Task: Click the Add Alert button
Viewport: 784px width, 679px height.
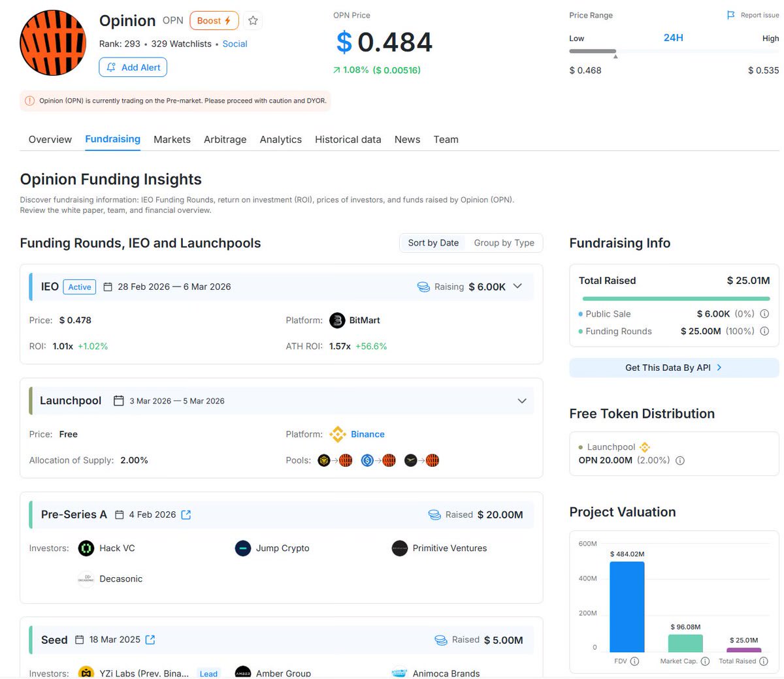Action: [x=133, y=67]
